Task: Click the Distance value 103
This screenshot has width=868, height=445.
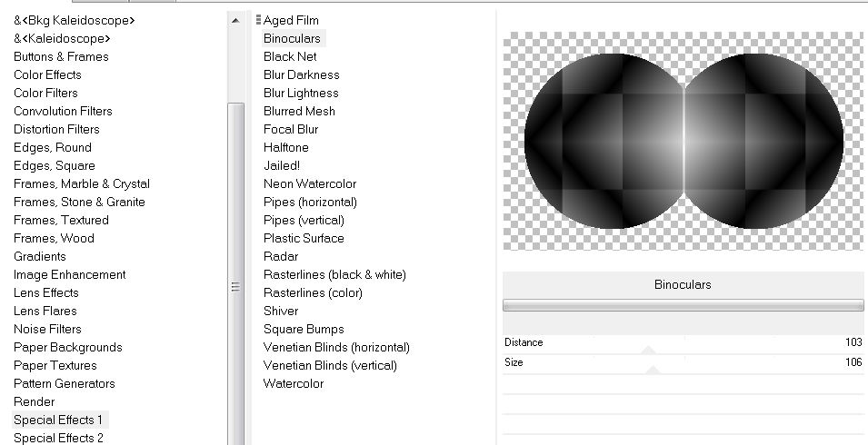Action: tap(853, 342)
